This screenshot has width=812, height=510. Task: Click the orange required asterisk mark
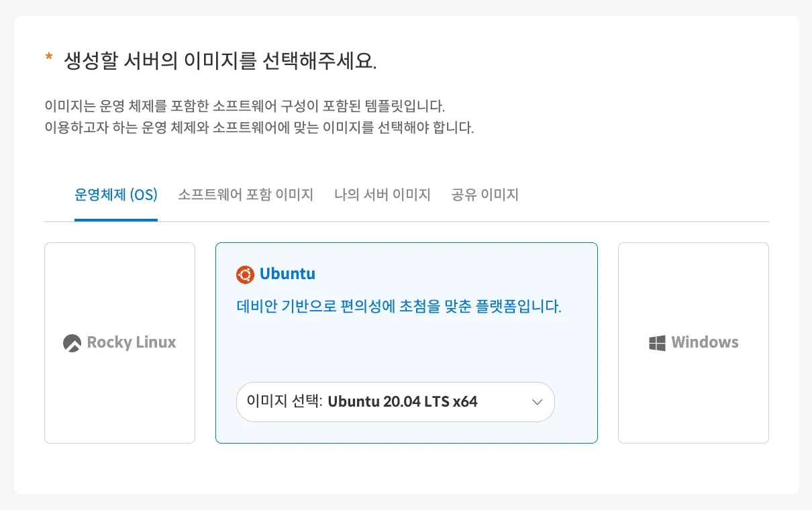tap(49, 59)
